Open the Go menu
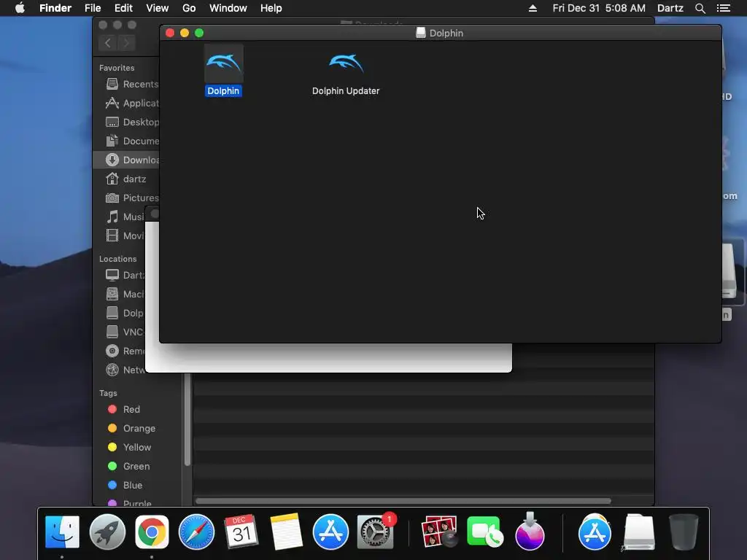The width and height of the screenshot is (747, 560). coord(189,8)
